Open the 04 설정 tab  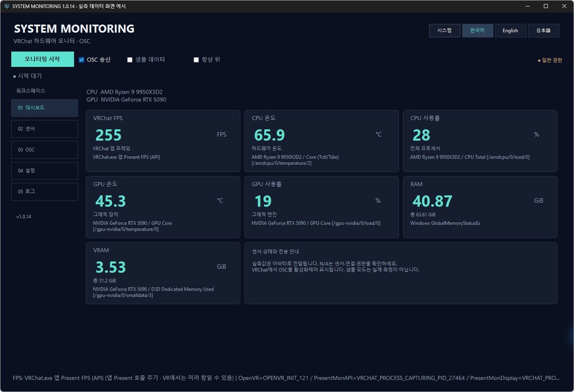[45, 170]
